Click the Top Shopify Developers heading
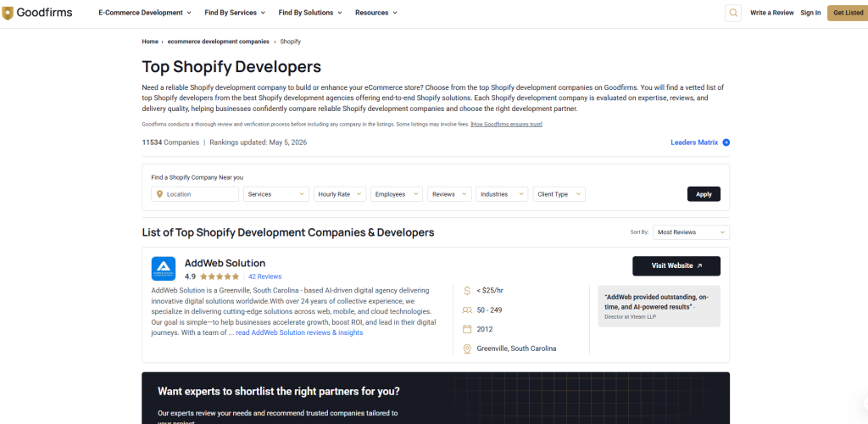 (231, 67)
